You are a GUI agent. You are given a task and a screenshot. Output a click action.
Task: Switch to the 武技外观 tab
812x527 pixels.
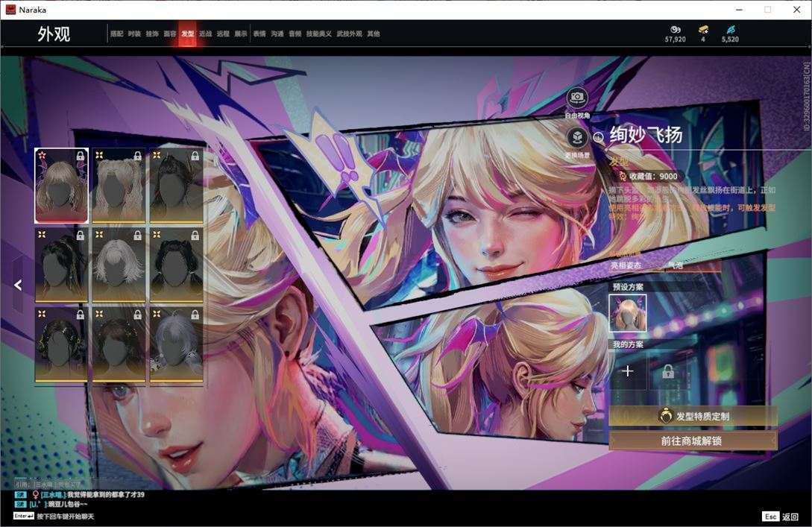[x=349, y=34]
